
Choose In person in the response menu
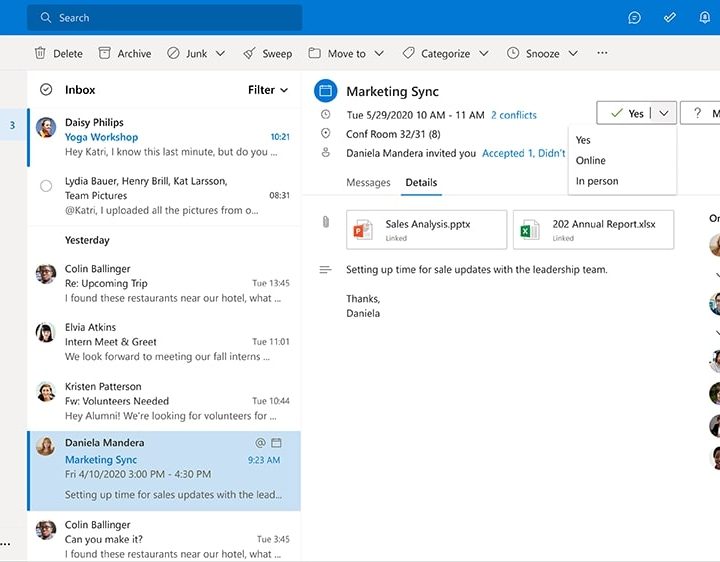pos(622,181)
